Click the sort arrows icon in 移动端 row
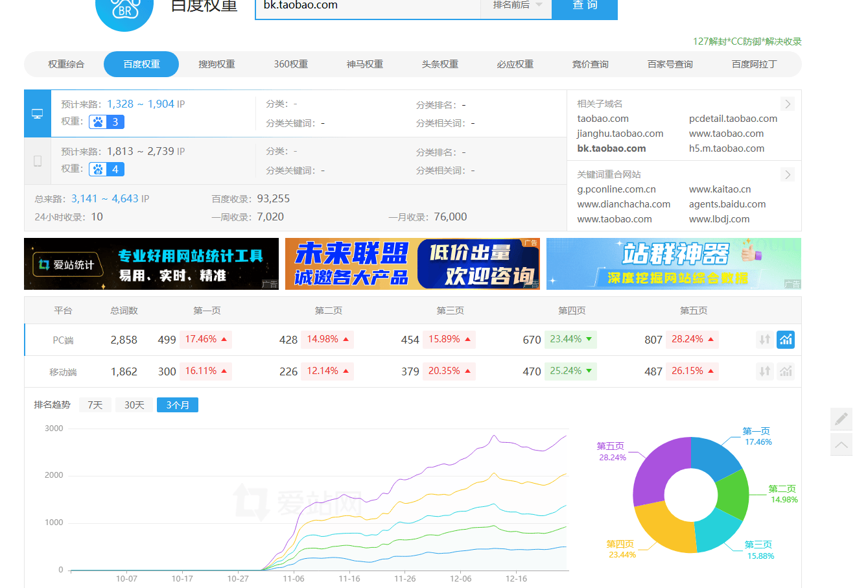Image resolution: width=868 pixels, height=588 pixels. point(765,371)
